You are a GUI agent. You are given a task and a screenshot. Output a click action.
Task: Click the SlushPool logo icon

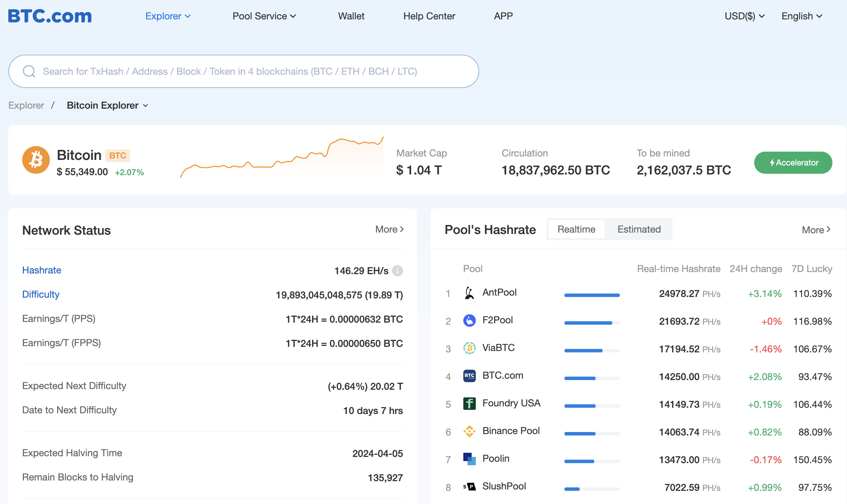click(x=470, y=486)
